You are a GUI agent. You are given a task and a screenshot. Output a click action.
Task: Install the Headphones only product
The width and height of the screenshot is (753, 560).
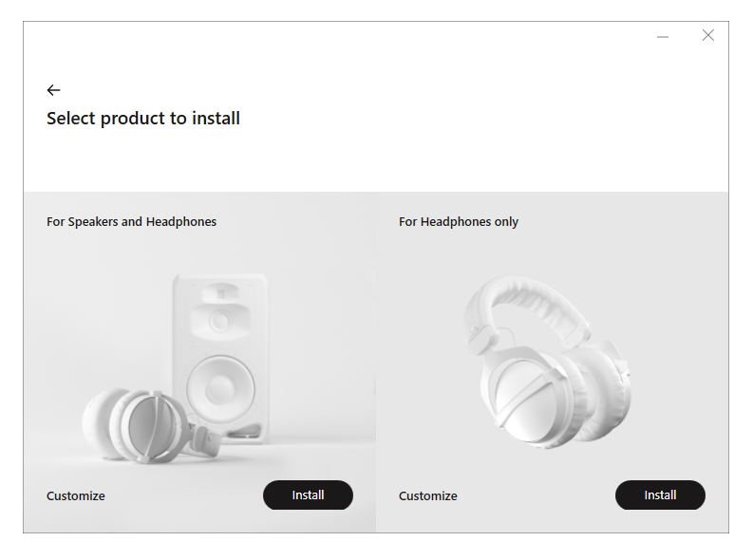click(660, 495)
